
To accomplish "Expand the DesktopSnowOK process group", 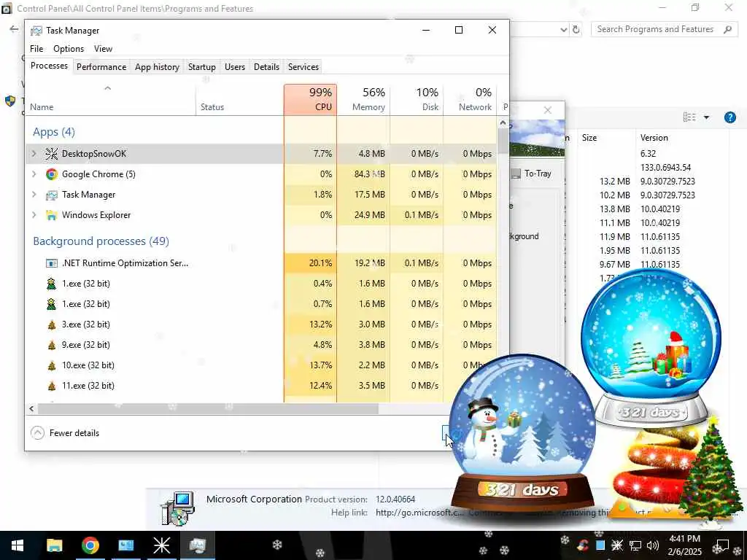I will (34, 153).
